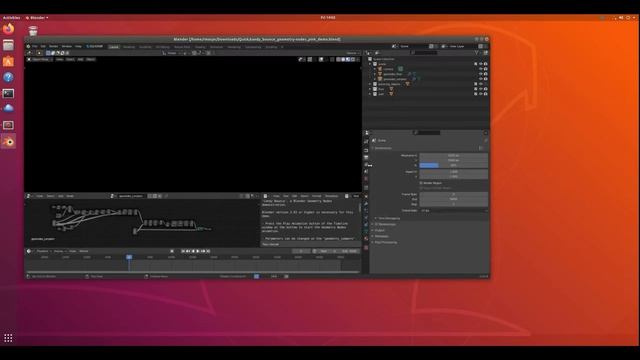Switch to the Scripting workspace tab
This screenshot has width=640, height=360.
(x=271, y=47)
